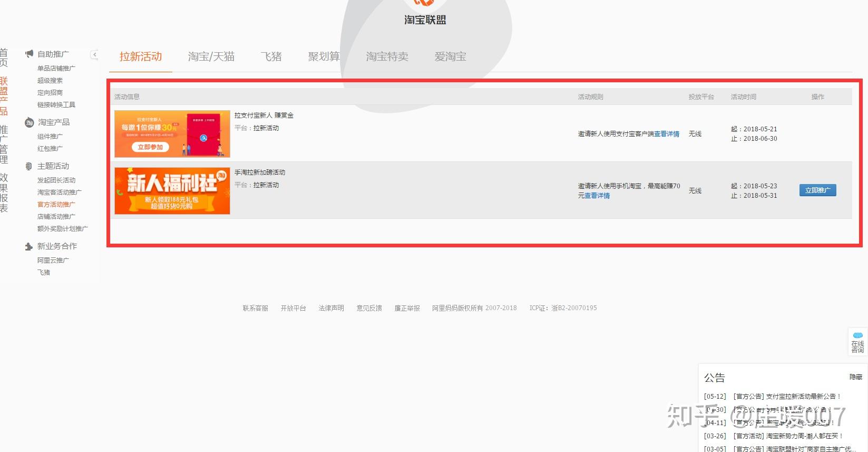Open 阿里云推广 in the sidebar

click(x=53, y=260)
